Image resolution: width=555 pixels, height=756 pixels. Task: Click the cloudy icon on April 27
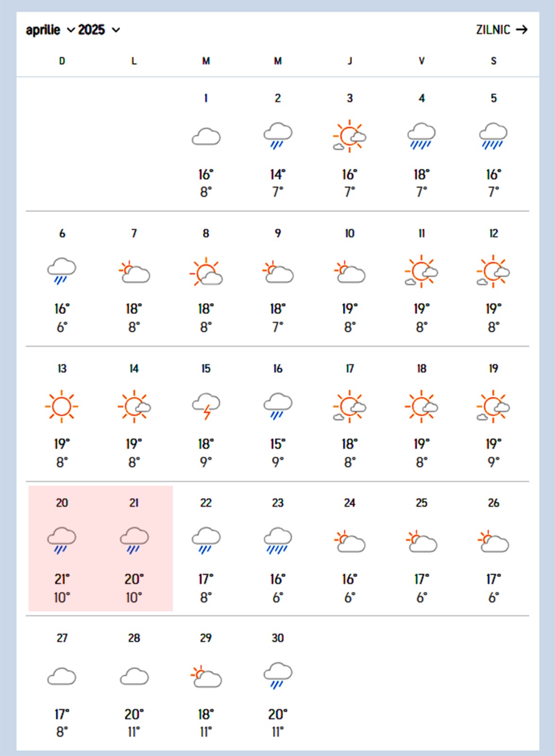[x=61, y=676]
